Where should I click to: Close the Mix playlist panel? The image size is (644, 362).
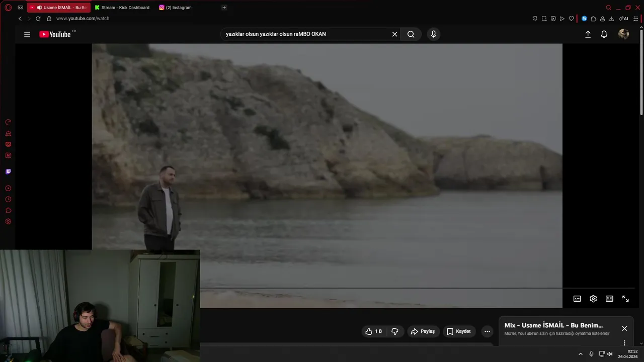click(x=624, y=328)
